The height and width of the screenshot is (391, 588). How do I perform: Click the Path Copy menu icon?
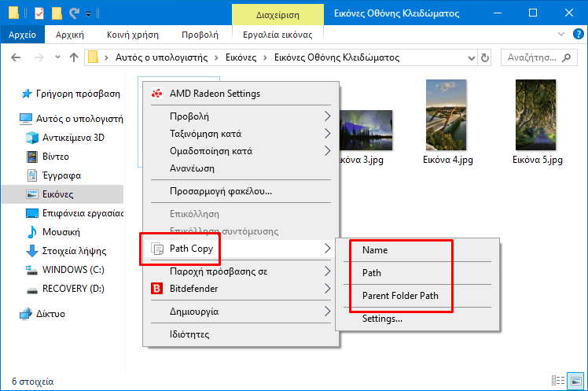click(x=156, y=249)
